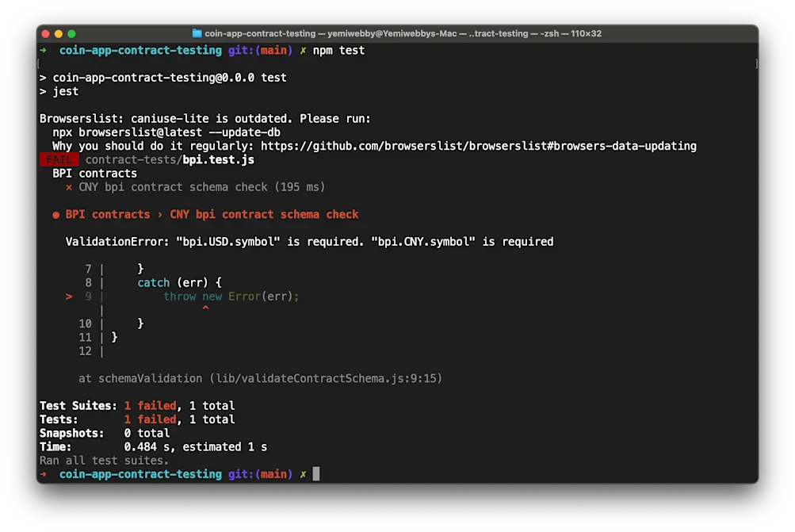Click the '> jest' output line
Viewport: 795px width, 532px height.
tap(59, 91)
